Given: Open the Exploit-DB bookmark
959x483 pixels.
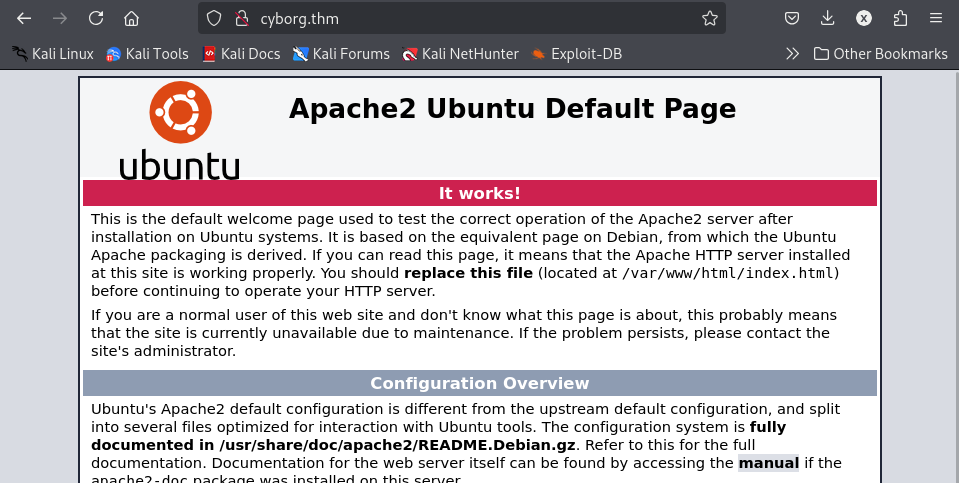Looking at the screenshot, I should pos(576,54).
